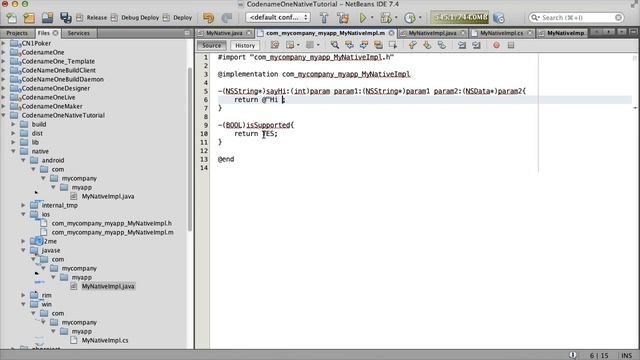Viewport: 640px width, 360px height.
Task: Open Run Project dropdown arrow
Action: point(372,18)
